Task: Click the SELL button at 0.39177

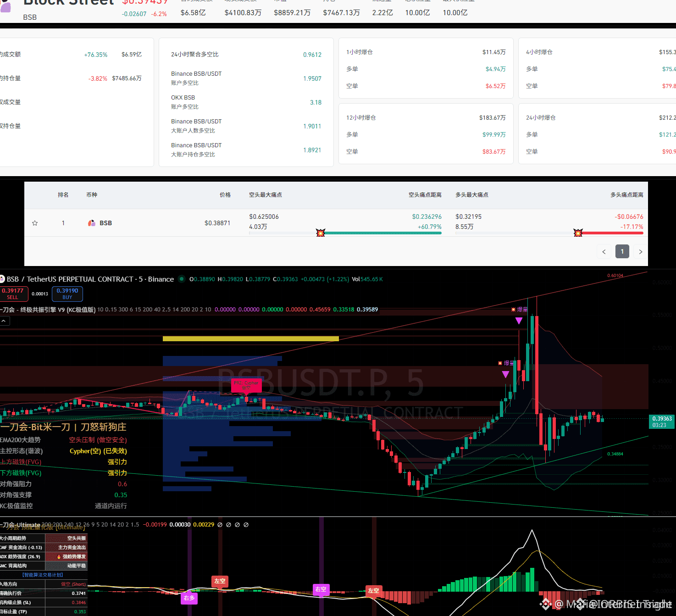Action: point(13,294)
